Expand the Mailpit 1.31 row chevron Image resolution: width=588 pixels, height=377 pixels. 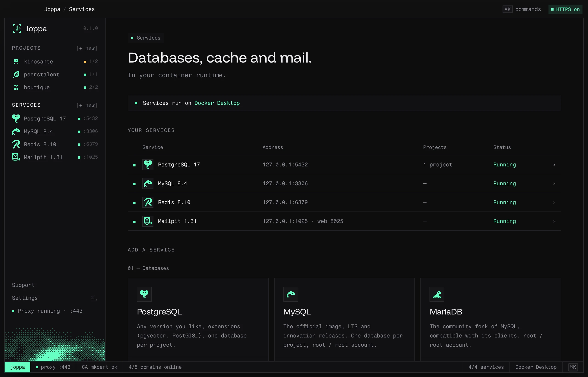click(554, 221)
